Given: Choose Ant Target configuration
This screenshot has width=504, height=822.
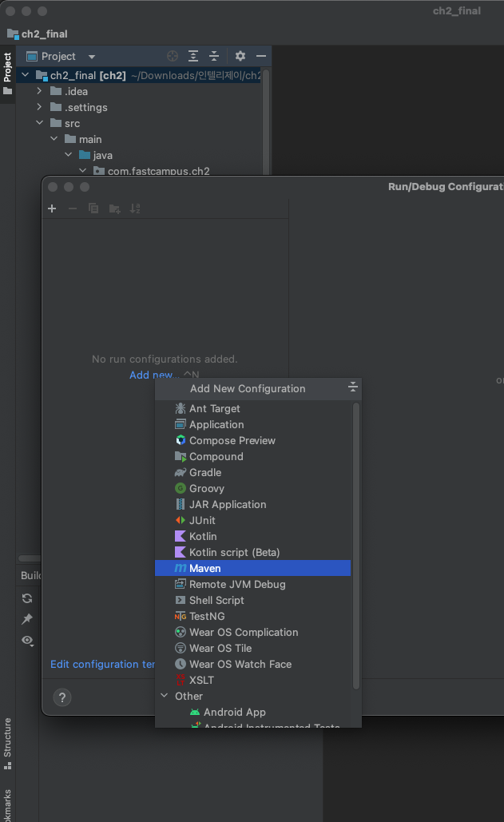Looking at the screenshot, I should point(252,408).
